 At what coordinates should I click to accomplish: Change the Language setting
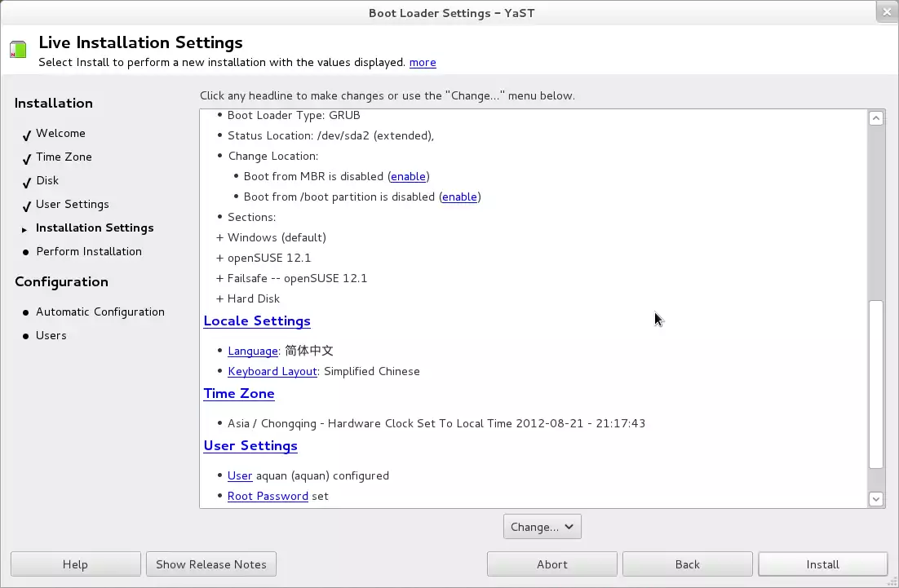[252, 351]
